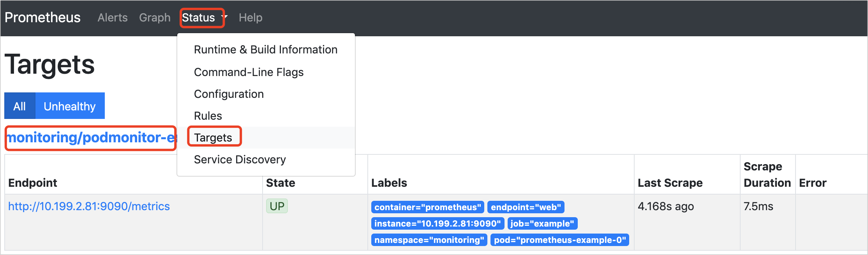This screenshot has width=868, height=255.
Task: Filter to Unhealthy targets only
Action: tap(70, 106)
